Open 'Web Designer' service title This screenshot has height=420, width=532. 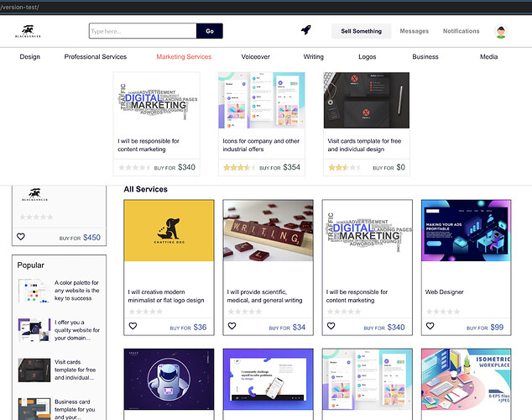coord(444,292)
